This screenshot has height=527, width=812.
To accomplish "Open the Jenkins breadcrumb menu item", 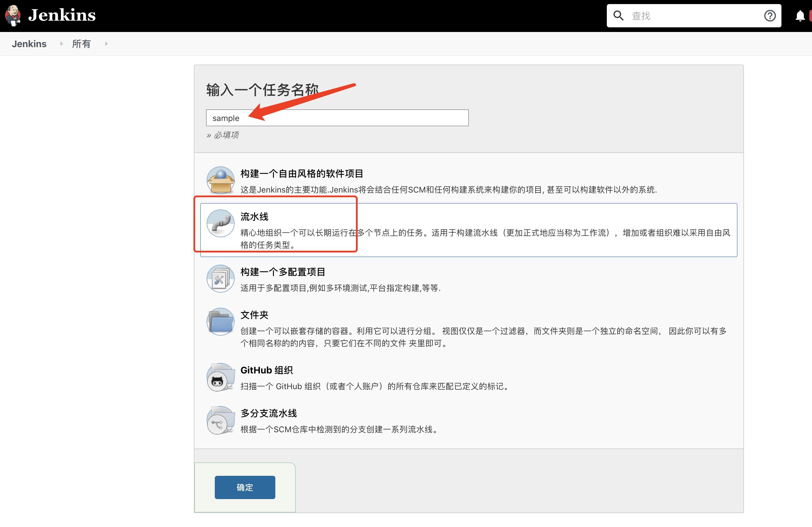I will 29,44.
